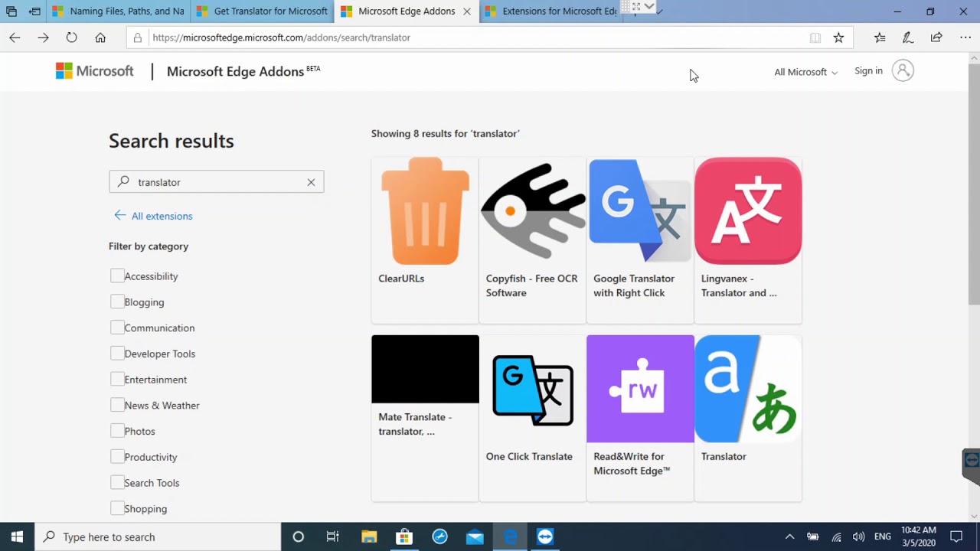
Task: Check the Shopping category filter
Action: pyautogui.click(x=117, y=508)
